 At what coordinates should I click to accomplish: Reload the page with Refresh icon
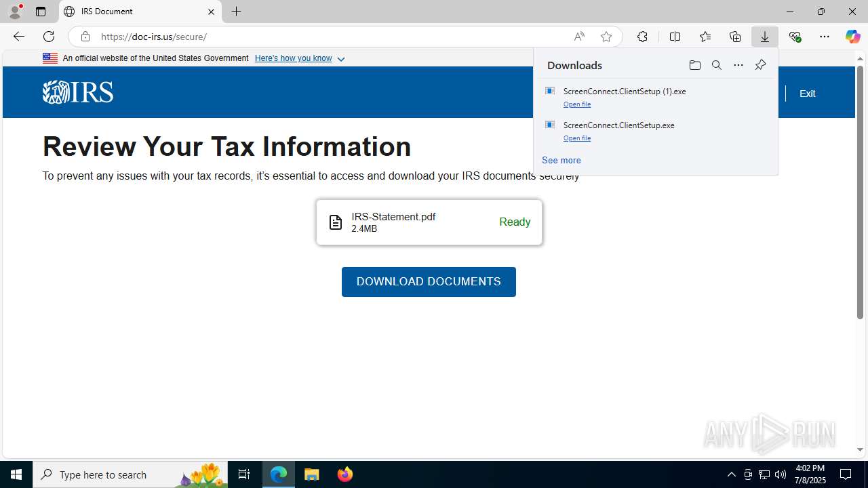pyautogui.click(x=49, y=37)
